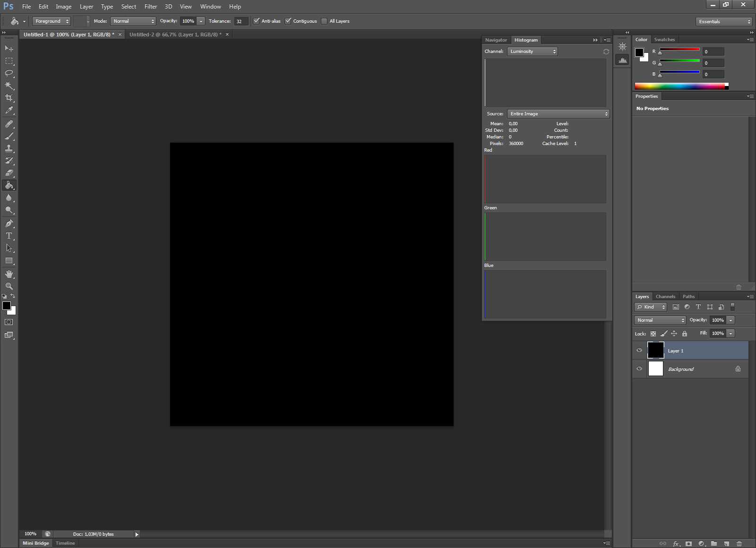Hide Layer 1 with eye icon
The height and width of the screenshot is (548, 756).
639,351
